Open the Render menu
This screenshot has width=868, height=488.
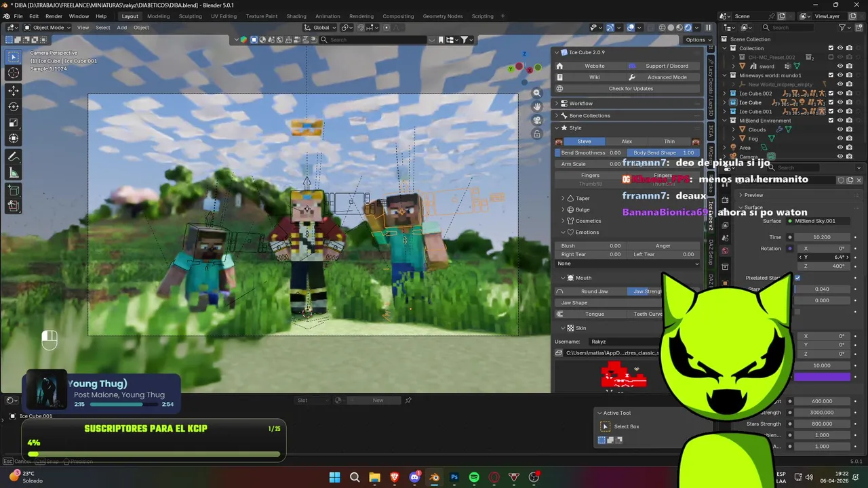[54, 16]
